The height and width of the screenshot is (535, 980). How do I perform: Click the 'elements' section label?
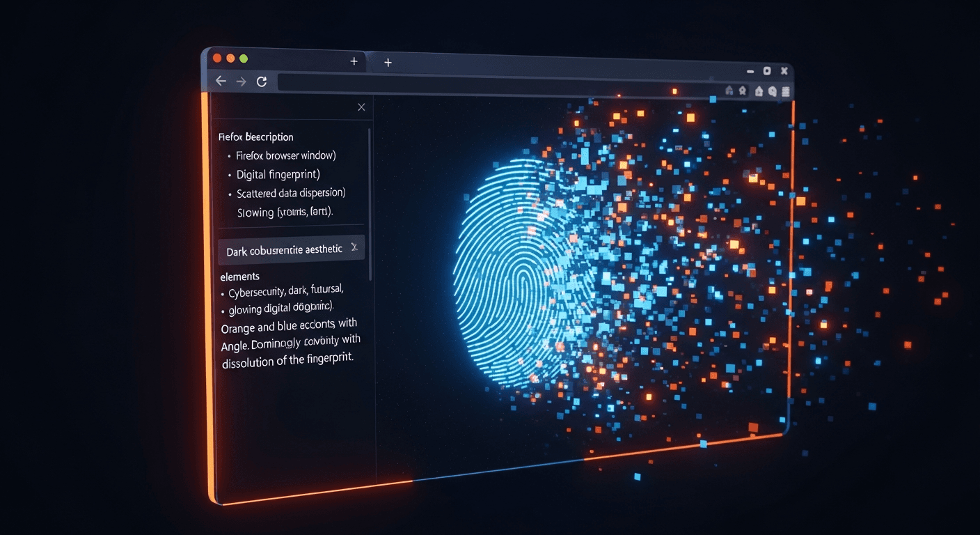(x=239, y=277)
